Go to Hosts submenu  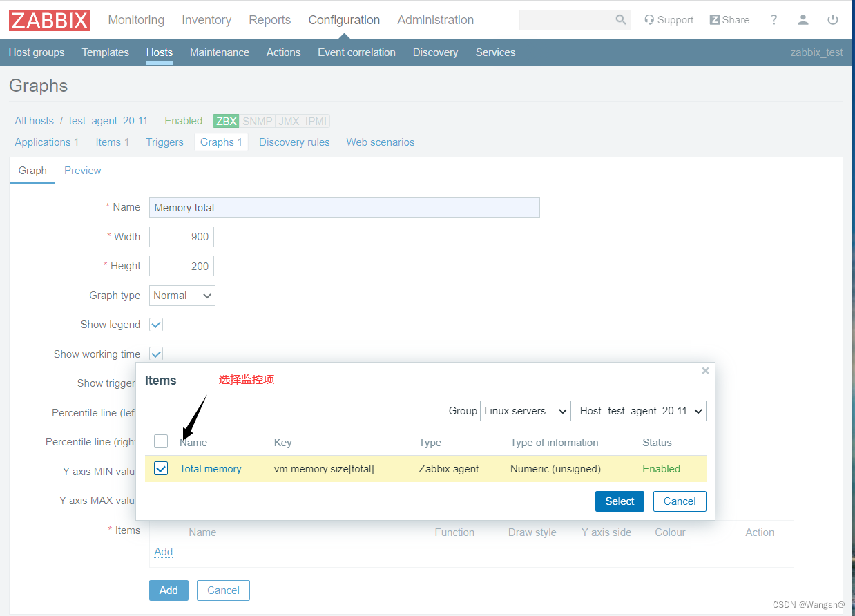pos(160,52)
